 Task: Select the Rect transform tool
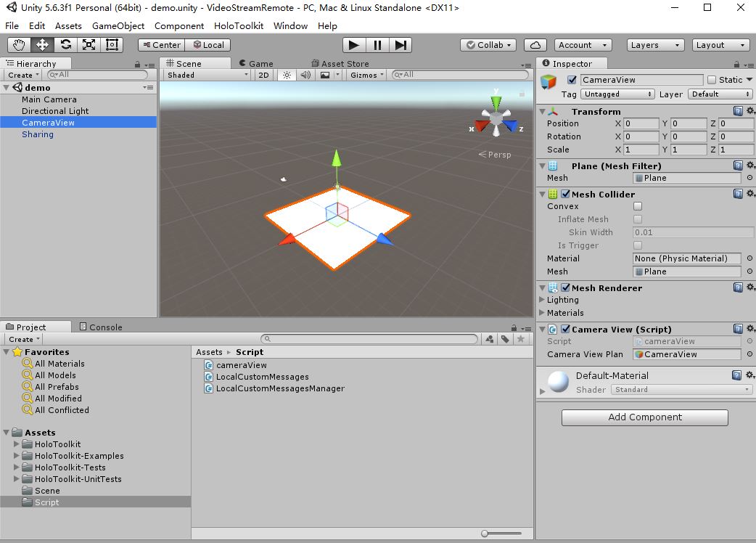[112, 45]
